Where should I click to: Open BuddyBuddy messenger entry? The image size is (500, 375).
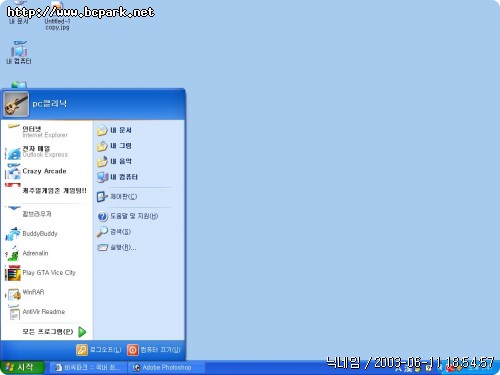[x=47, y=234]
